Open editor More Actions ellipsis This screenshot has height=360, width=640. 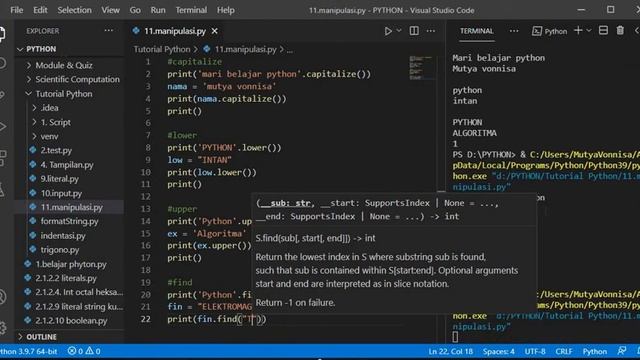tap(431, 31)
